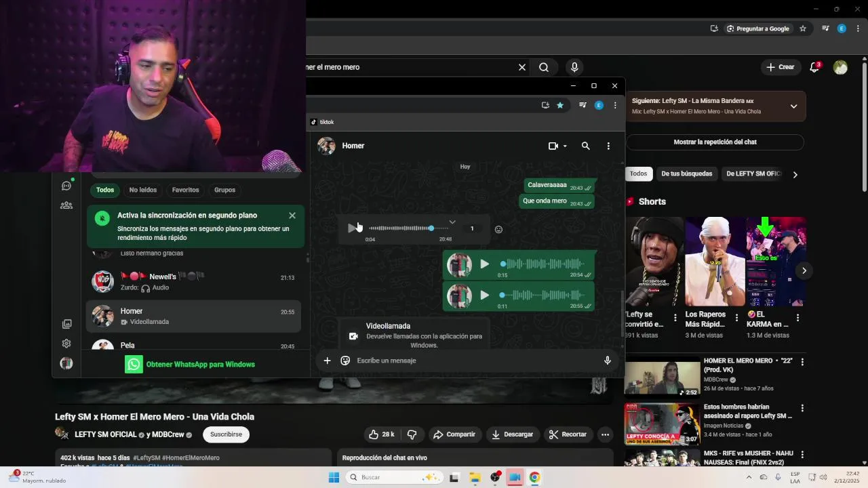This screenshot has height=488, width=868.
Task: Click Obtener WhatsApp para Windows link
Action: pos(191,365)
